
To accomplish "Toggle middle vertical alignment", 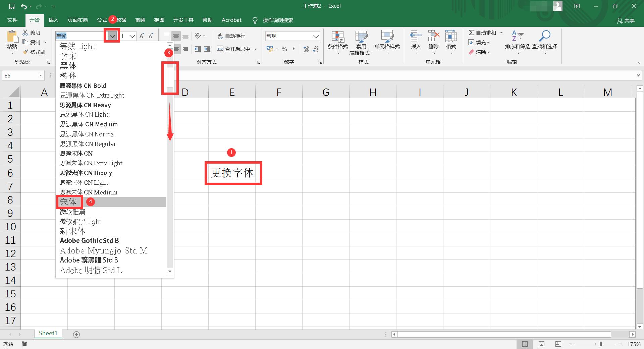I will 176,36.
